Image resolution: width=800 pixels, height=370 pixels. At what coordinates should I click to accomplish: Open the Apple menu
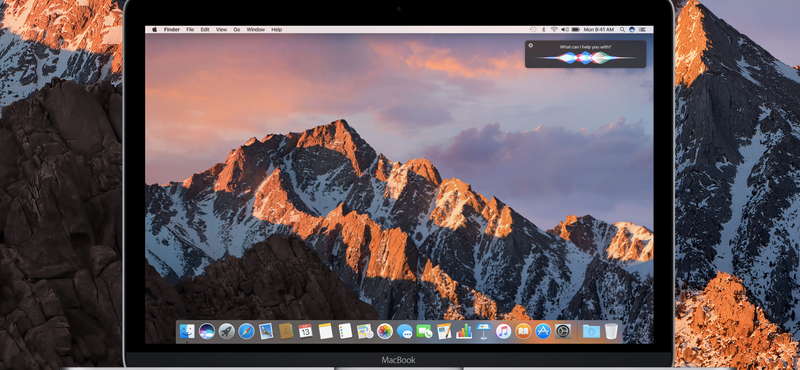[155, 30]
